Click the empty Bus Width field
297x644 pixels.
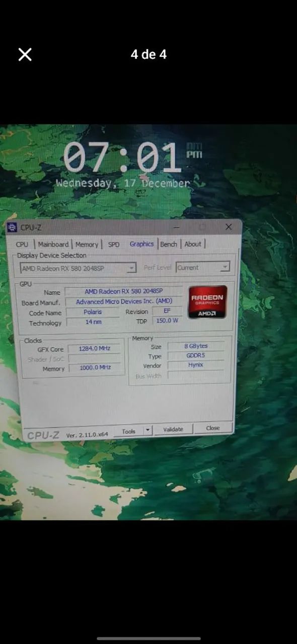[x=196, y=375]
